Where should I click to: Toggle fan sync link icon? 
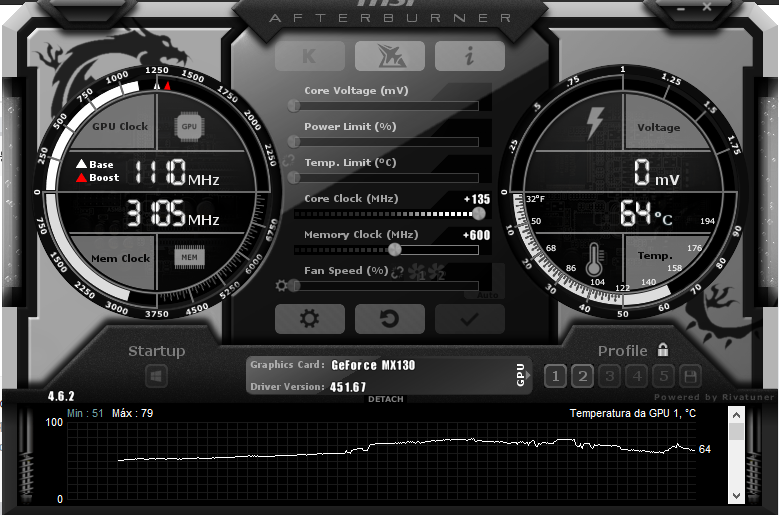click(x=397, y=272)
